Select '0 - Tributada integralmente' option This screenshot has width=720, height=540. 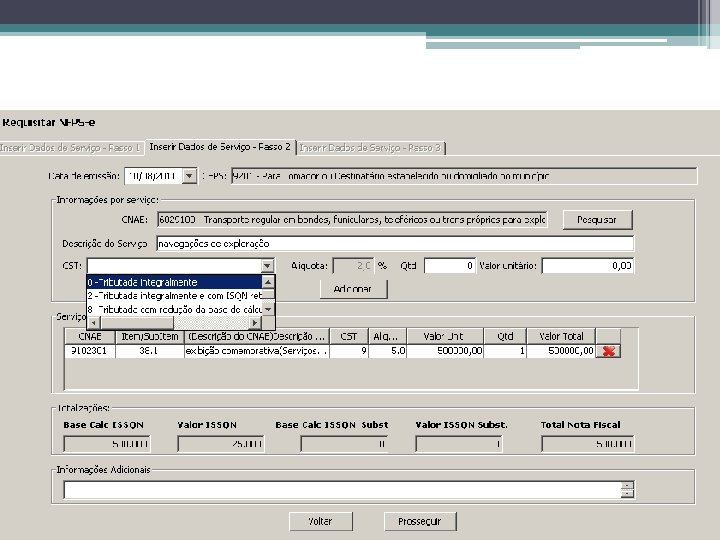point(174,282)
